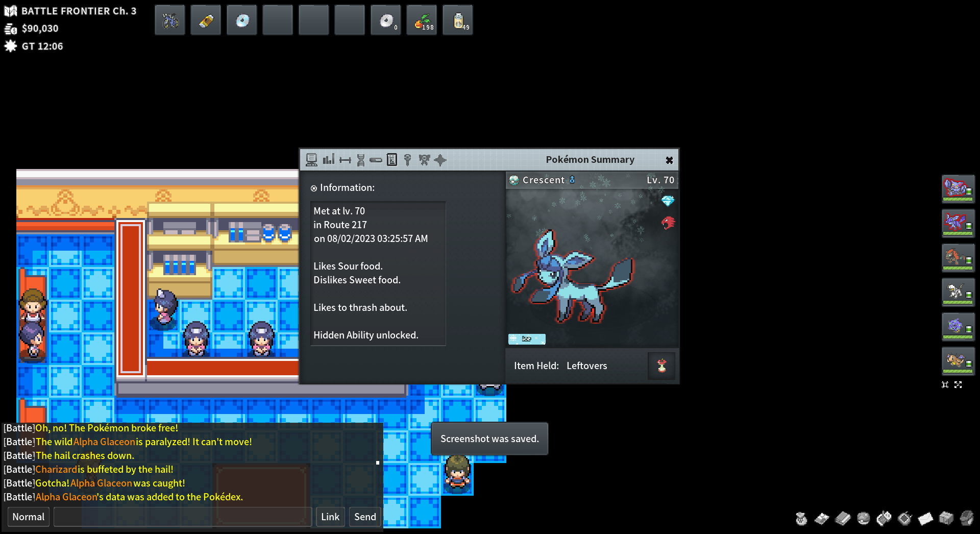The image size is (980, 534).
Task: Open the ribbons tab in summary
Action: coord(424,160)
